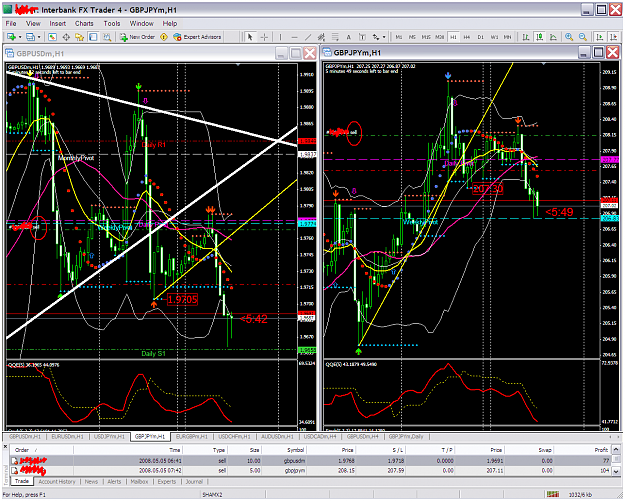Switch to bar chart display
The height and width of the screenshot is (501, 625).
(x=526, y=37)
